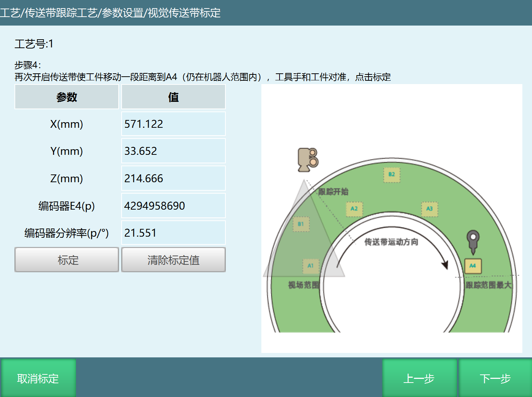Screen dimensions: 532x397
Task: Click the X(mm) value field showing 571.122
Action: pyautogui.click(x=173, y=124)
